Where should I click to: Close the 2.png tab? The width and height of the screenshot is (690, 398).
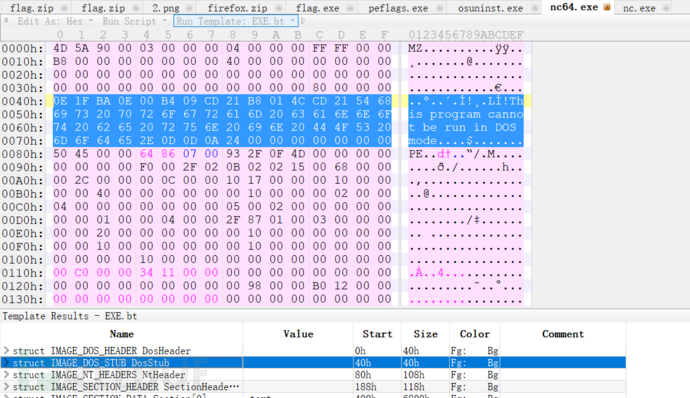pyautogui.click(x=189, y=8)
